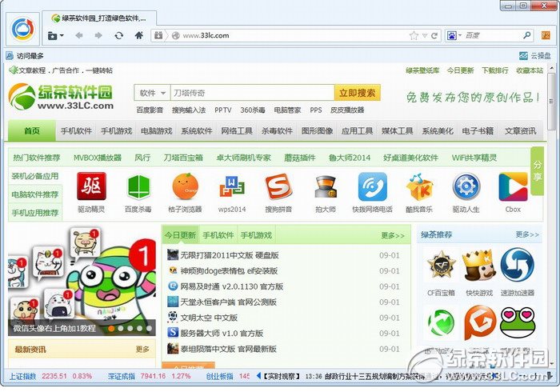This screenshot has height=392, width=560.
Task: Switch to the 今日更新 tab
Action: pos(180,235)
